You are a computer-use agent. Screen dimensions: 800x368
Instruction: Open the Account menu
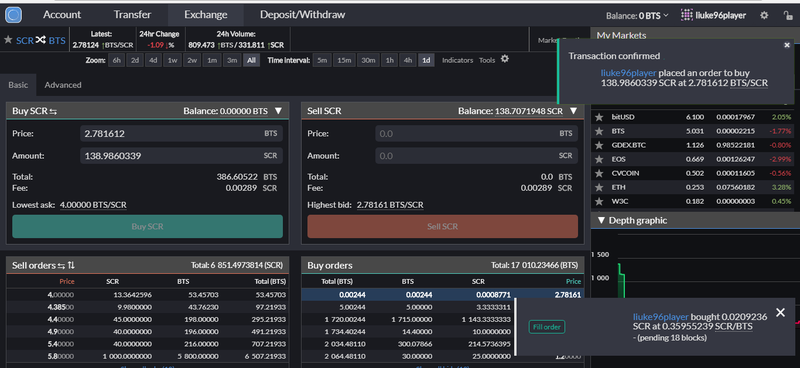[x=62, y=15]
